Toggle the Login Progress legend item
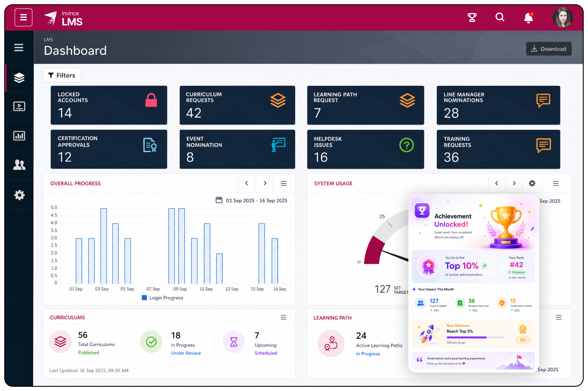 (x=163, y=298)
